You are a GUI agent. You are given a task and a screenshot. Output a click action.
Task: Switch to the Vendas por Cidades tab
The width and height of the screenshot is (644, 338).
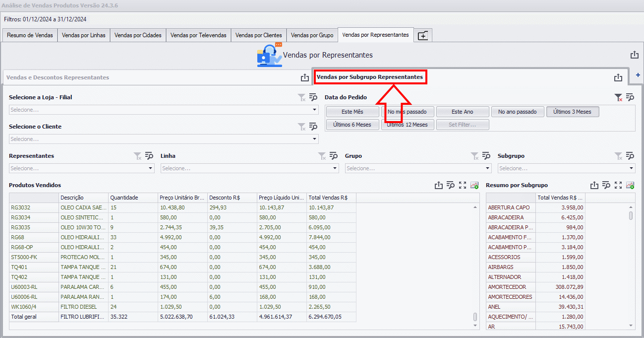pyautogui.click(x=138, y=35)
